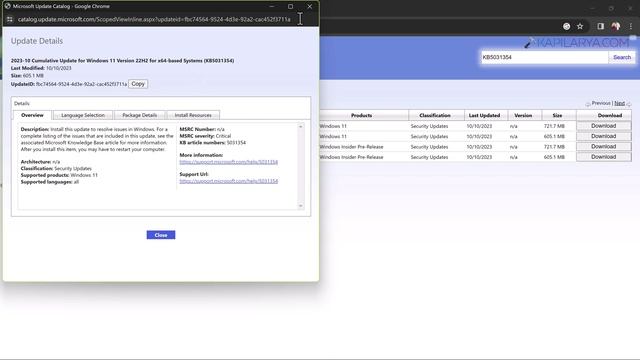Viewport: 640px width, 360px height.
Task: Switch to the Package Details tab
Action: coord(140,115)
